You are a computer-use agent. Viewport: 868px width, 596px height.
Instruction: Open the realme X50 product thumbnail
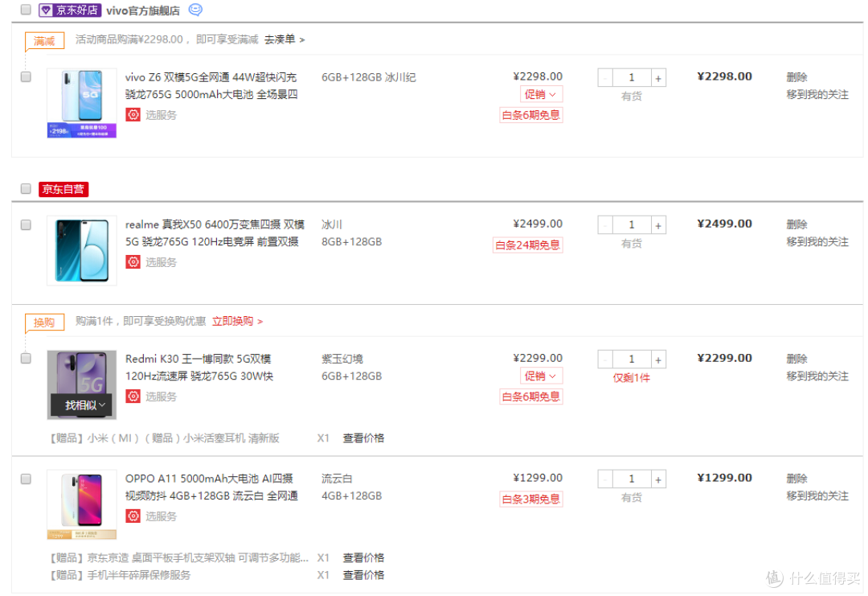82,250
